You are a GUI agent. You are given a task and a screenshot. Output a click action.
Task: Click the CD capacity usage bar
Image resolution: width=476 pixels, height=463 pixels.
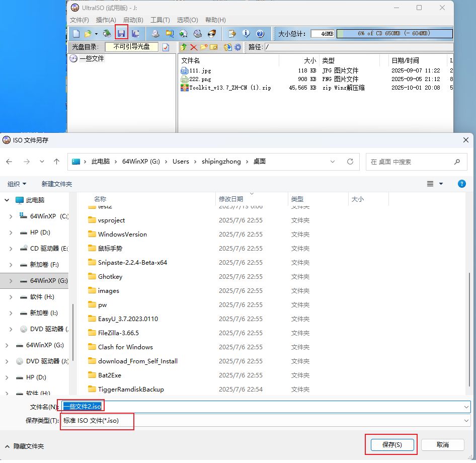pos(394,34)
